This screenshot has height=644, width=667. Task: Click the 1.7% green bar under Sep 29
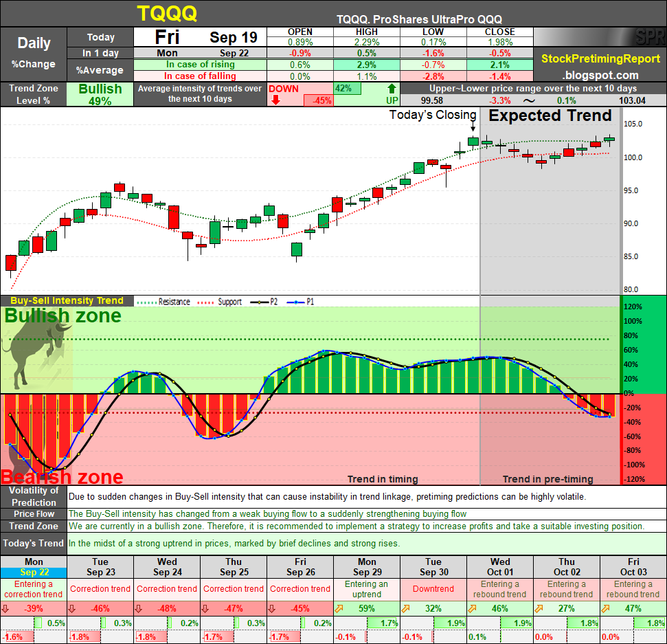(x=383, y=623)
